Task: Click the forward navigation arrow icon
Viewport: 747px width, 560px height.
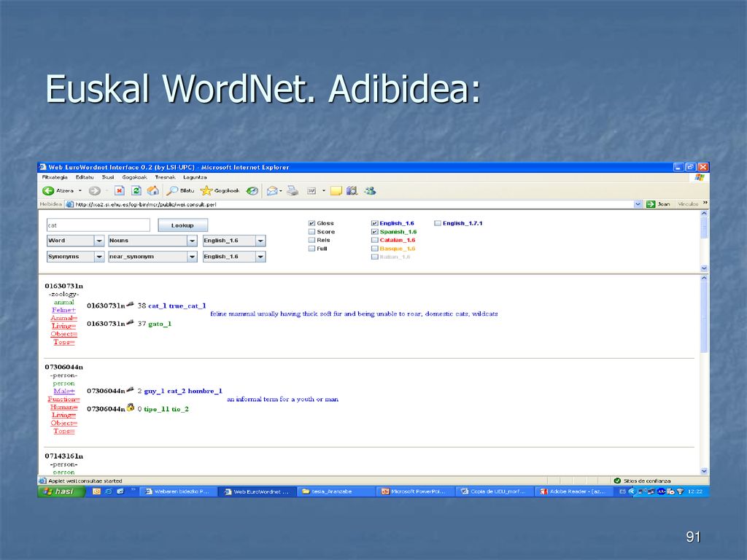Action: pyautogui.click(x=94, y=191)
